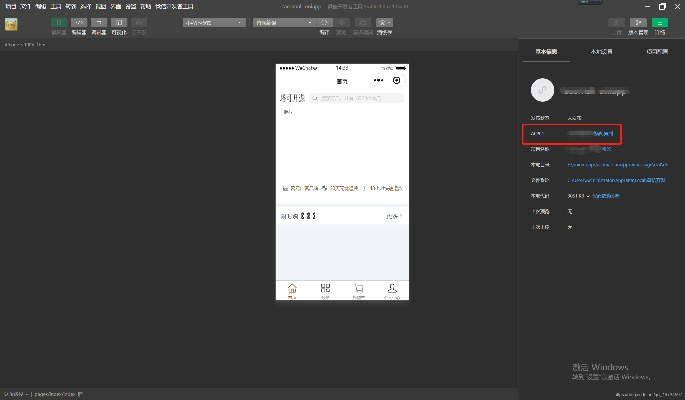Click the search field in the simulator
Image resolution: width=685 pixels, height=400 pixels.
click(x=356, y=98)
